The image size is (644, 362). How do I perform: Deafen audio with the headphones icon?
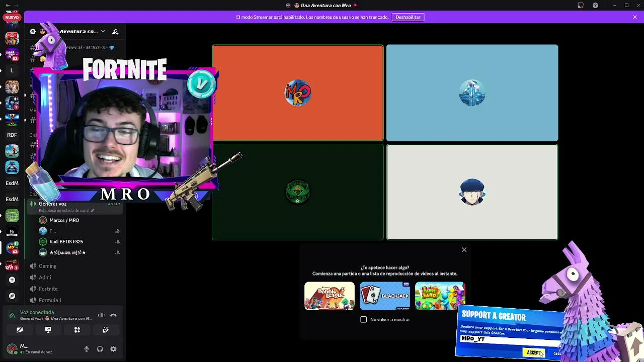click(x=100, y=349)
